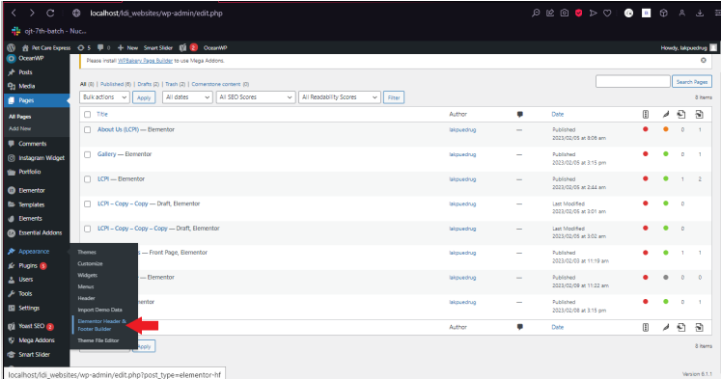Open the comments bubble in admin bar
The image size is (721, 381).
[x=103, y=47]
